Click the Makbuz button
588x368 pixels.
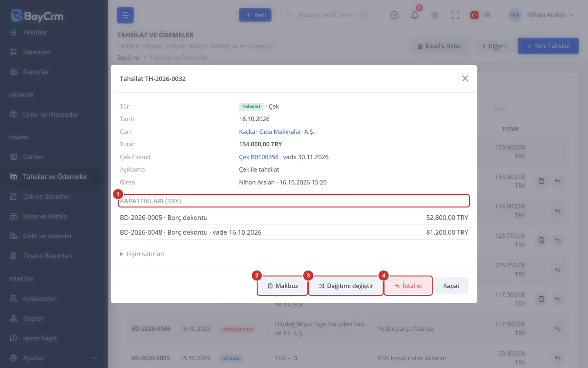pos(283,286)
